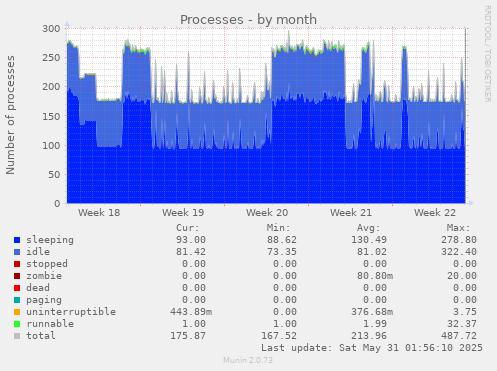Click uninterruptible average value 376.68m
This screenshot has width=497, height=371.
[x=372, y=312]
